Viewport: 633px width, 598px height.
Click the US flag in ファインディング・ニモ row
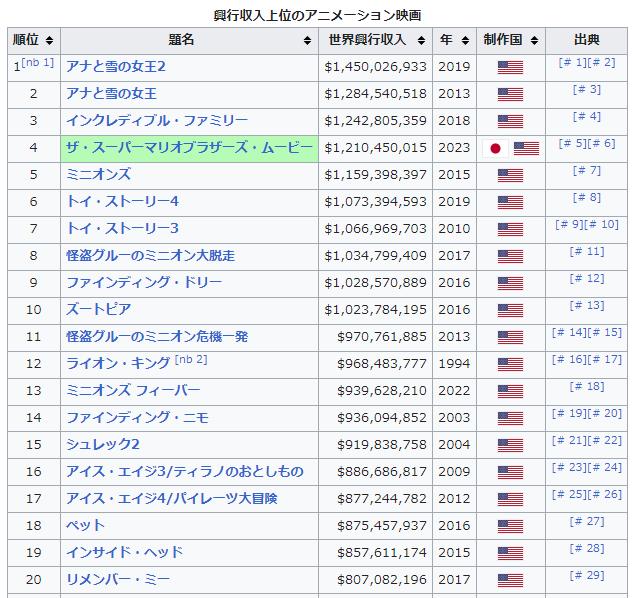pyautogui.click(x=510, y=418)
